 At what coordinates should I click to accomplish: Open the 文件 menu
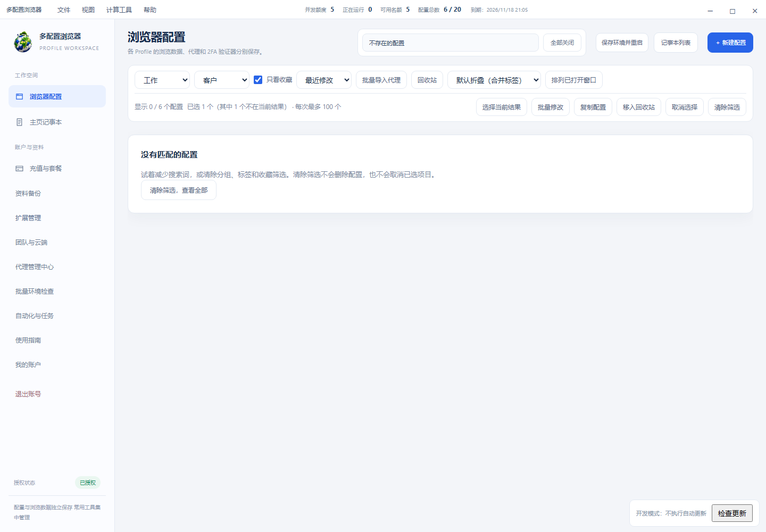click(x=64, y=10)
